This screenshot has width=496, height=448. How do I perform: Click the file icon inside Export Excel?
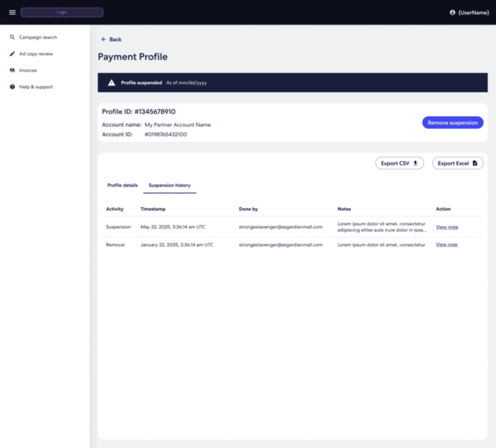click(475, 163)
